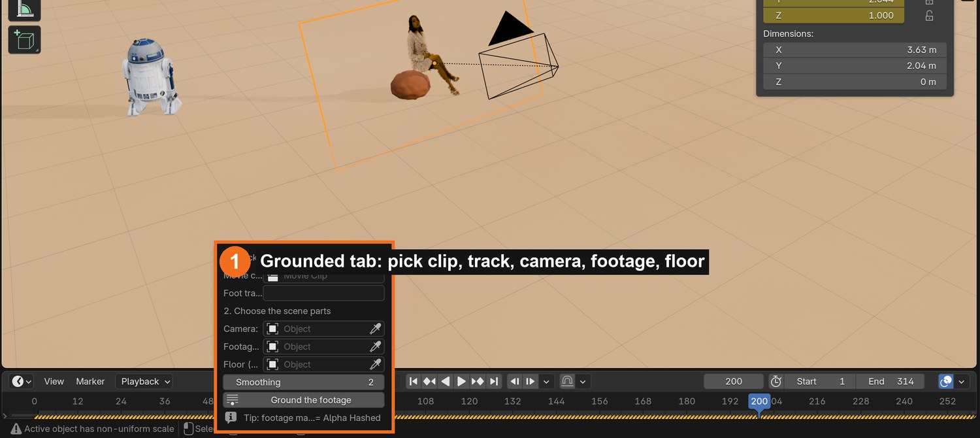Jump to the next keyframe
Viewport: 980px width, 438px height.
478,381
